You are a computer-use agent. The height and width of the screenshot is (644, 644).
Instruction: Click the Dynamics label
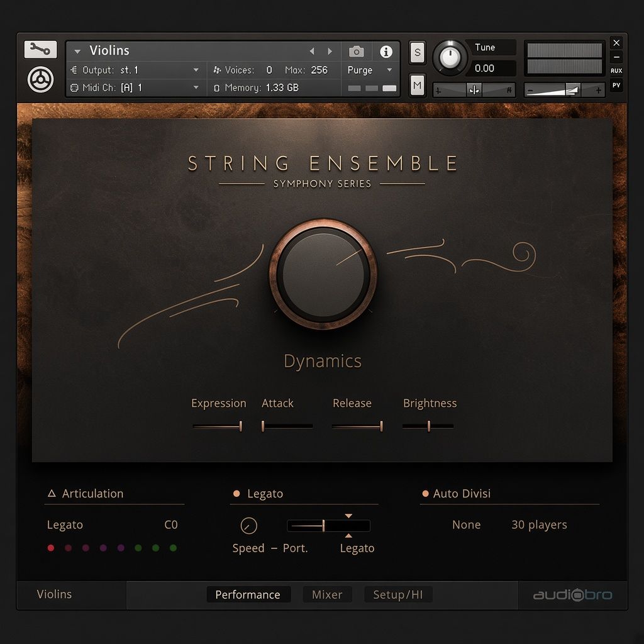tap(323, 361)
